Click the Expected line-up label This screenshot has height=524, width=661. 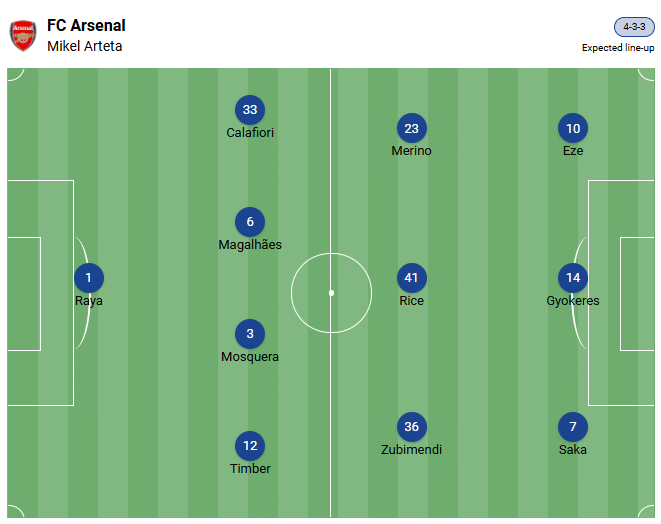[x=618, y=48]
